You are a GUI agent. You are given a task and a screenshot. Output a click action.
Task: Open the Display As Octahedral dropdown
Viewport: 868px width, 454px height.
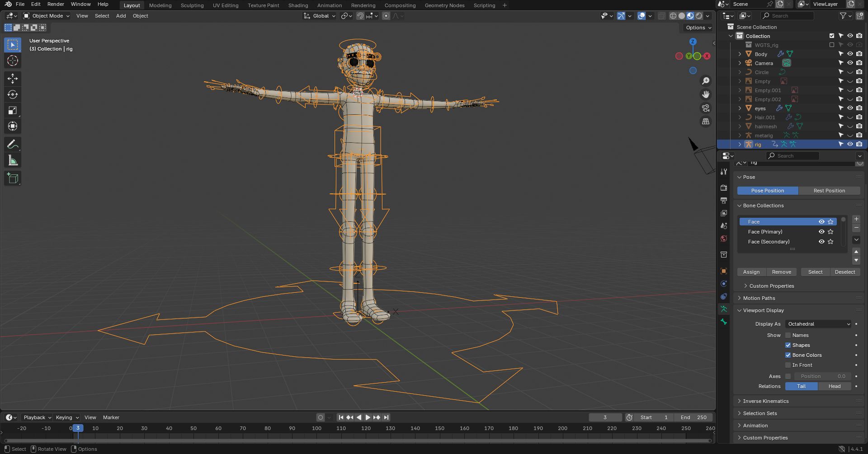click(819, 324)
